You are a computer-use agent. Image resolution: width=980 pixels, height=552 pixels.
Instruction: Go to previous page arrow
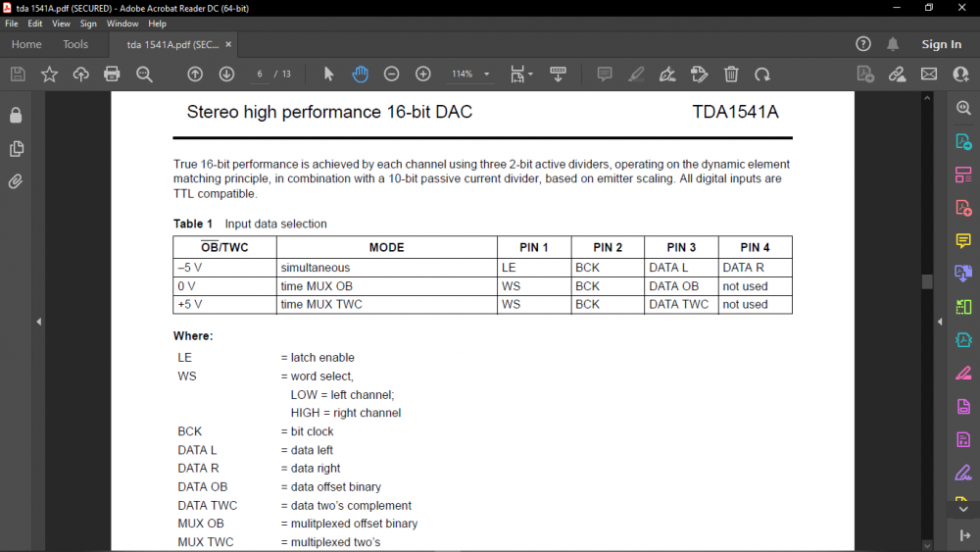(x=195, y=75)
